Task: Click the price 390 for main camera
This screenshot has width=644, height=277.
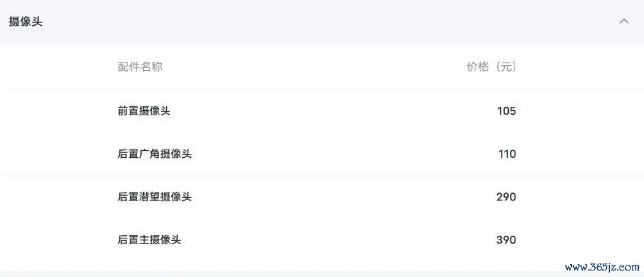Action: click(x=506, y=240)
